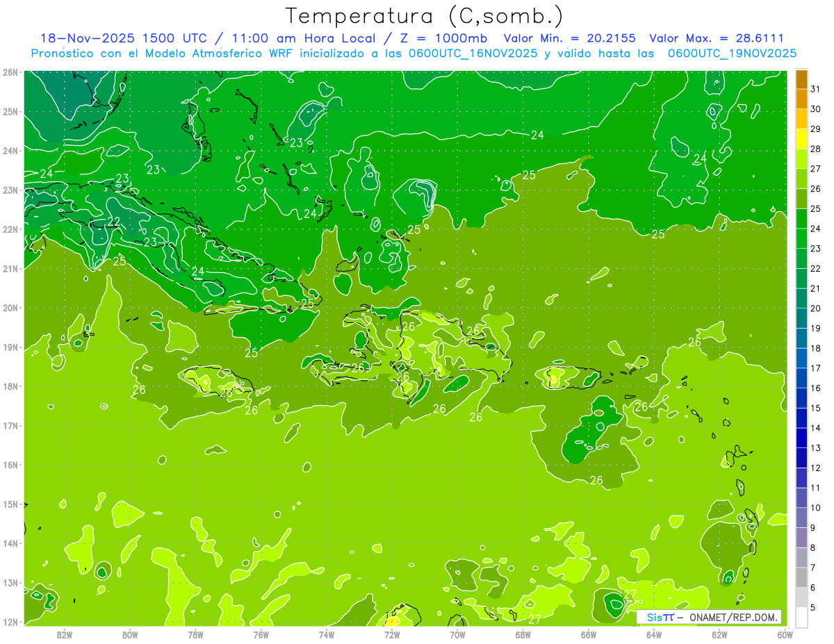Click the light gray swatch between legend labels 5 and 6
This screenshot has width=834, height=644.
point(801,597)
